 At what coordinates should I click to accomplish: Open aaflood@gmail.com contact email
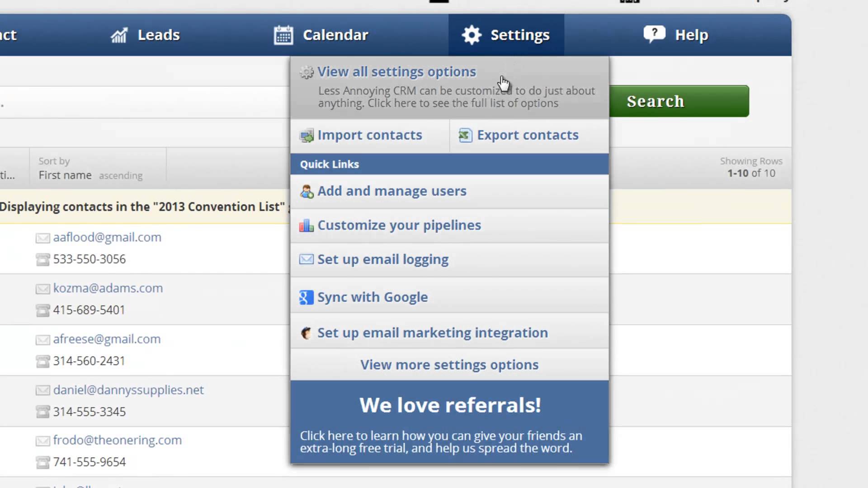(107, 237)
